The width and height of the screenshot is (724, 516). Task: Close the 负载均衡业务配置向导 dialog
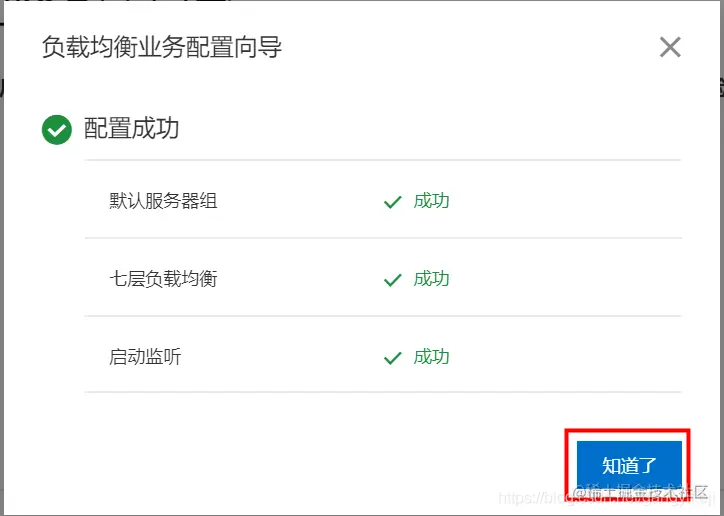tap(670, 47)
